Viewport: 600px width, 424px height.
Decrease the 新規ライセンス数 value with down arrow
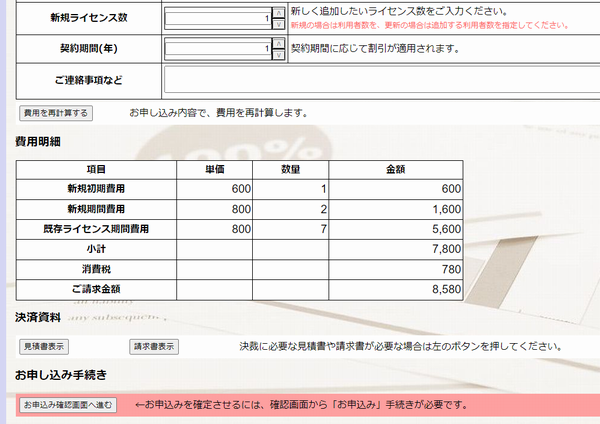279,23
